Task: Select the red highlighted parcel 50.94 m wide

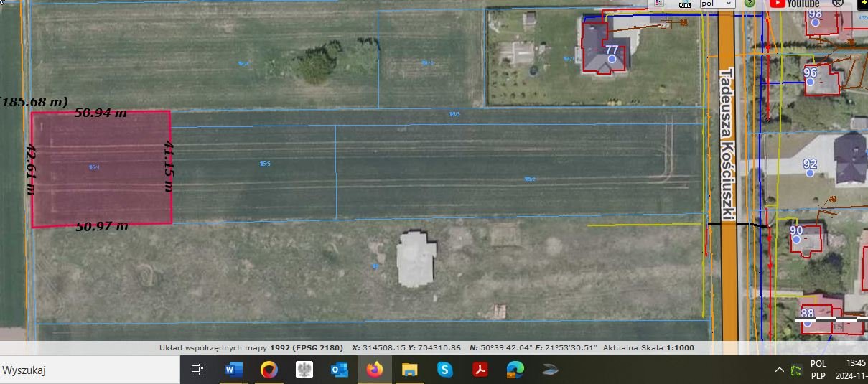Action: coord(101,169)
